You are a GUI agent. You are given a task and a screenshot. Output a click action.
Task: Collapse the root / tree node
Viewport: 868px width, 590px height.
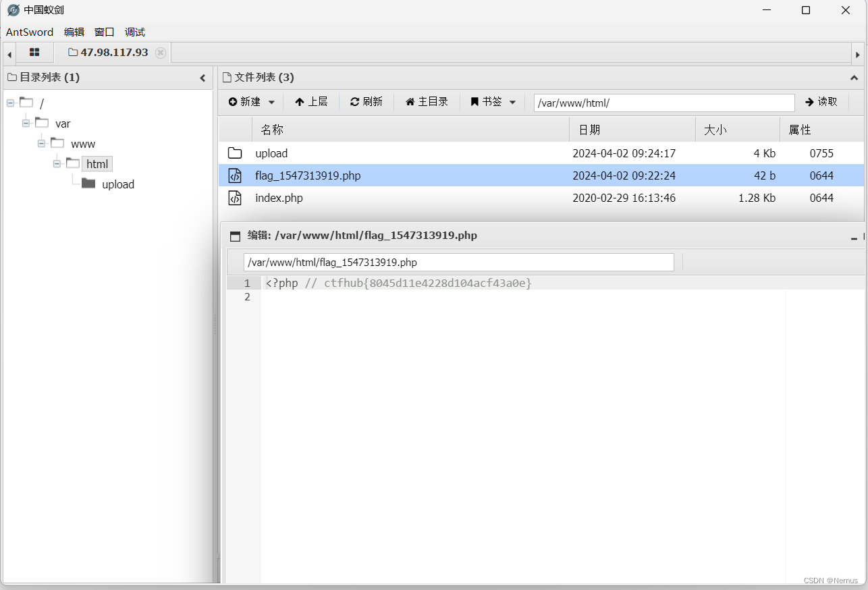[x=10, y=103]
